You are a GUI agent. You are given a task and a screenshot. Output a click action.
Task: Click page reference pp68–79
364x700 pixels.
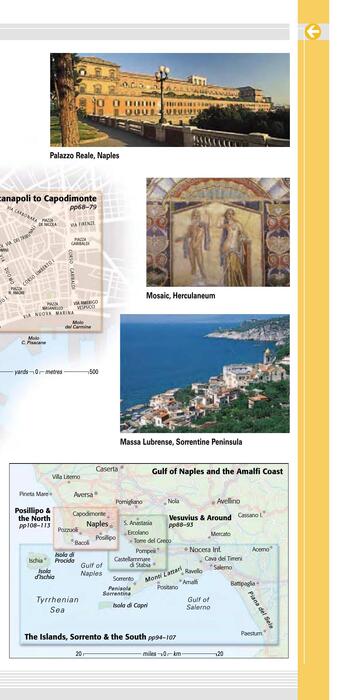click(x=83, y=207)
